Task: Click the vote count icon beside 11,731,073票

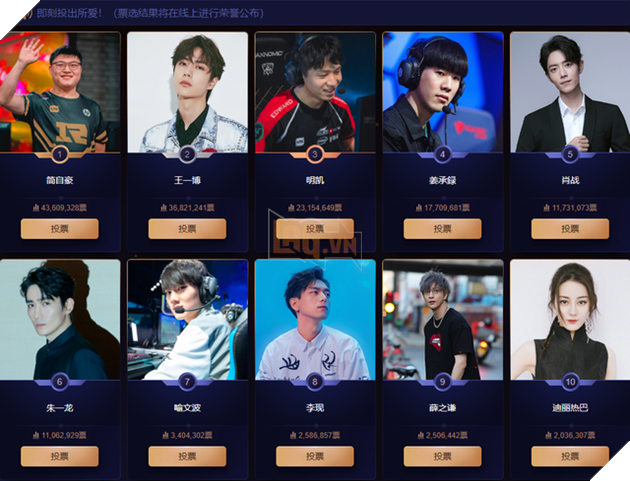Action: pos(546,208)
